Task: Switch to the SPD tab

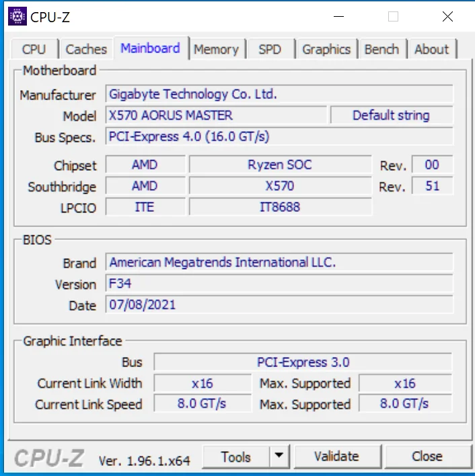Action: click(x=270, y=49)
